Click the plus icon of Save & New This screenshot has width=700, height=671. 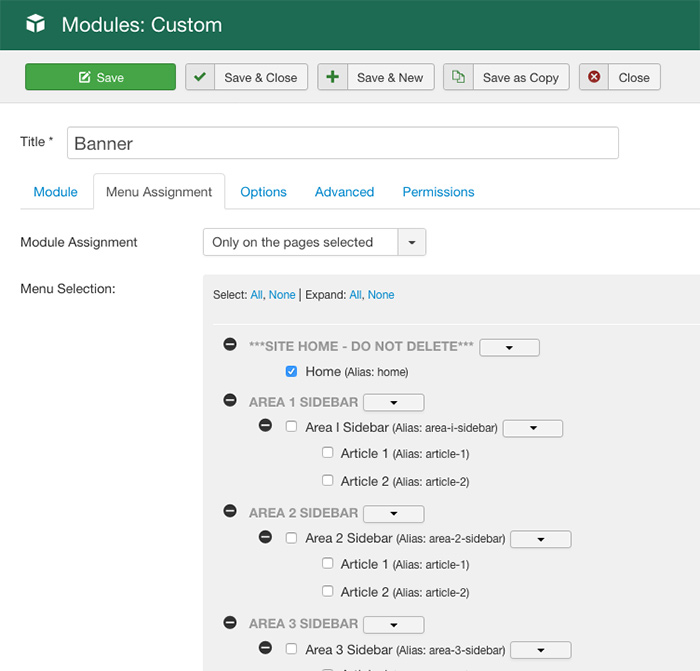pos(332,77)
